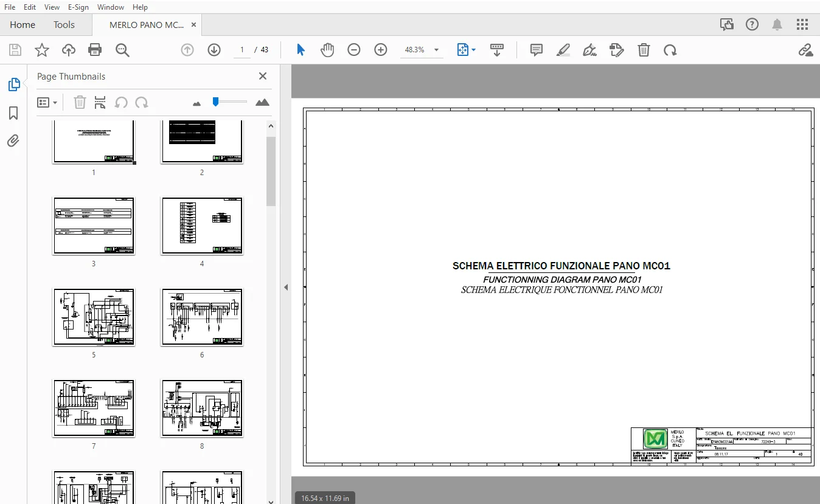Select page 7 thumbnail
Image resolution: width=820 pixels, height=504 pixels.
pos(94,408)
